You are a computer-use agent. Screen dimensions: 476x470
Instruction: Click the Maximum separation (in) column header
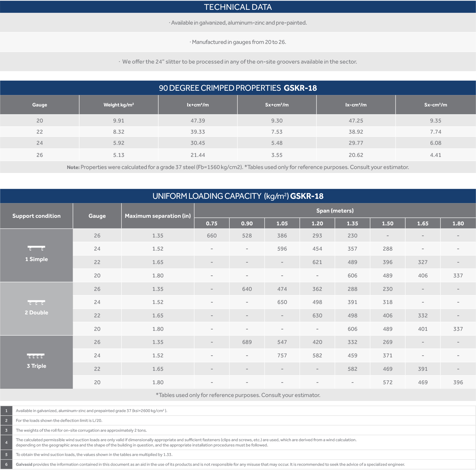click(158, 216)
